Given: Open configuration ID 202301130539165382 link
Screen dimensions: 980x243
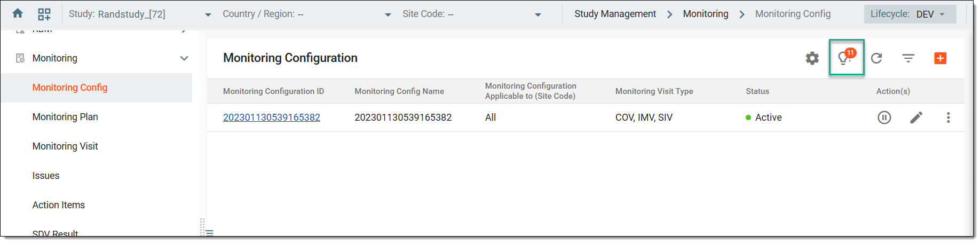Looking at the screenshot, I should click(x=272, y=117).
